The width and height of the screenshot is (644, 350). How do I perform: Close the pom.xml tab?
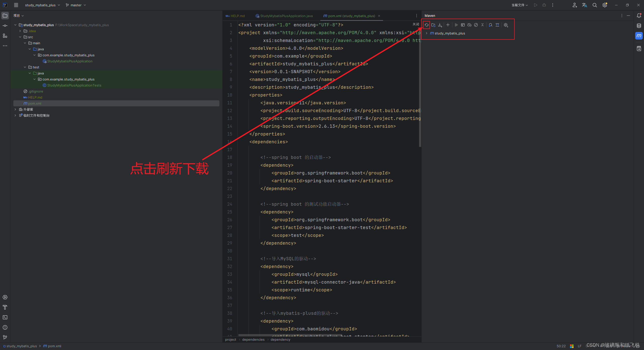[x=379, y=16]
